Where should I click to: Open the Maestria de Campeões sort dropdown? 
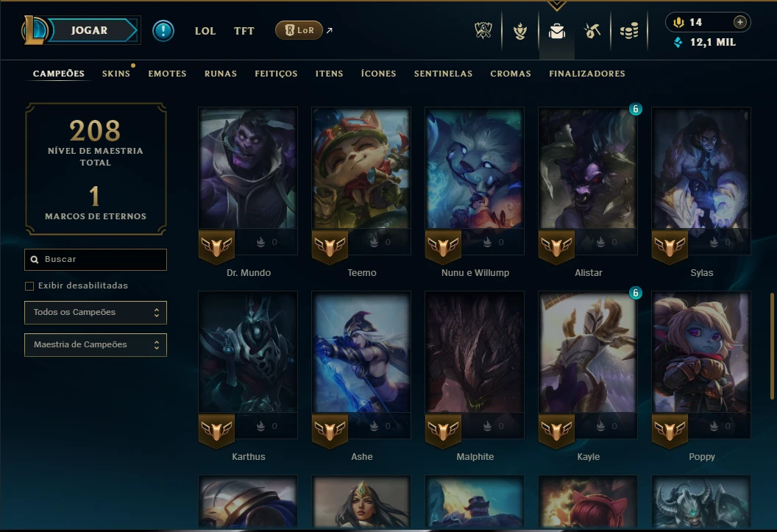point(96,345)
